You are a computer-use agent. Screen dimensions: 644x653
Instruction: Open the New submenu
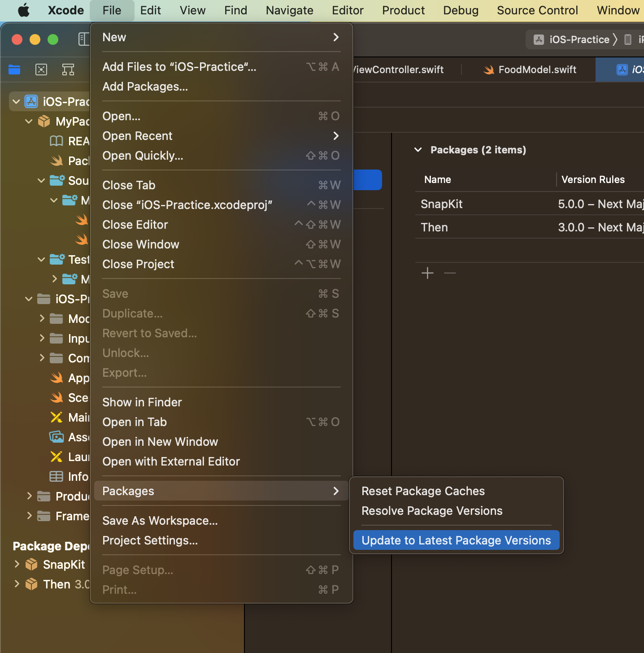click(222, 37)
